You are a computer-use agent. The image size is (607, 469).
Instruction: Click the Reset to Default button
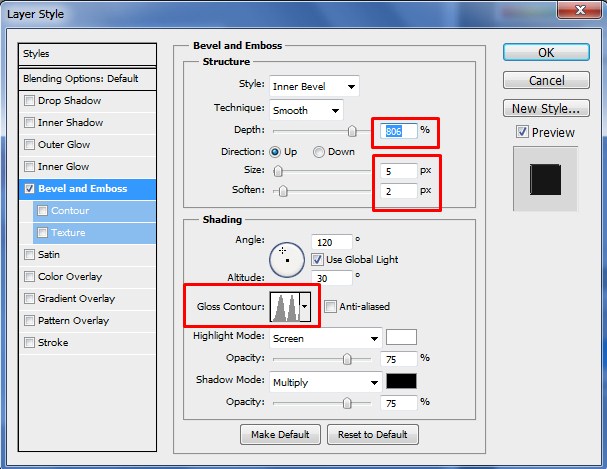coord(373,435)
